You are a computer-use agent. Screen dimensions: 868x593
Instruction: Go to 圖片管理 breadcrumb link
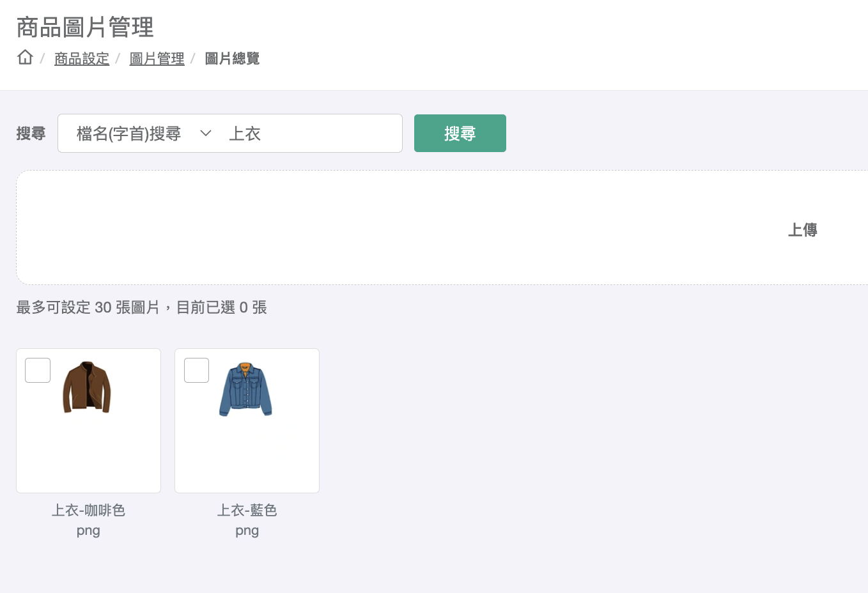pyautogui.click(x=157, y=59)
